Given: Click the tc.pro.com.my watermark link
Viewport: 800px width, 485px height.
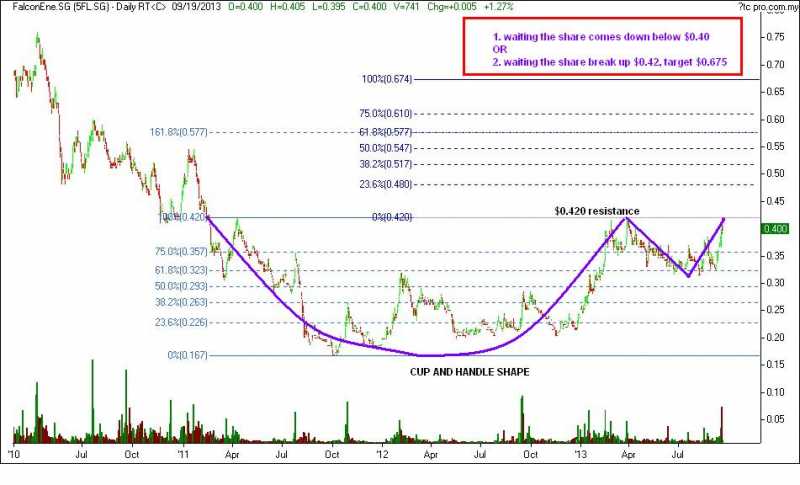Looking at the screenshot, I should click(764, 7).
